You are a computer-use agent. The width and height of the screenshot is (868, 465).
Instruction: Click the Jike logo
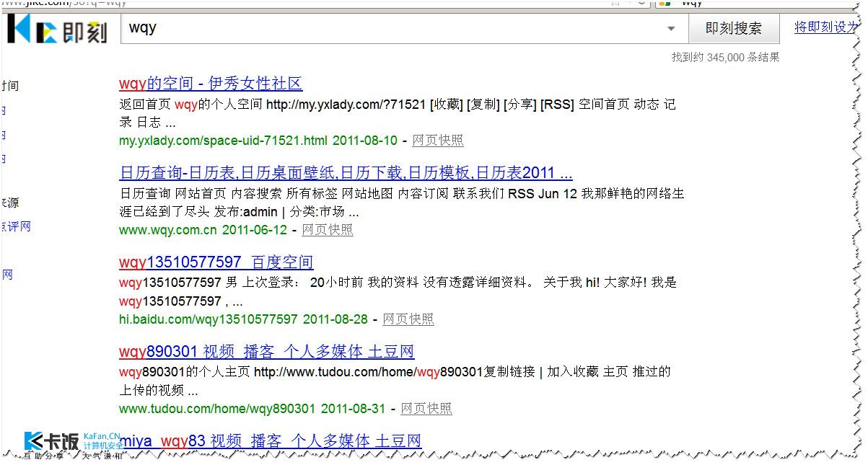(56, 29)
